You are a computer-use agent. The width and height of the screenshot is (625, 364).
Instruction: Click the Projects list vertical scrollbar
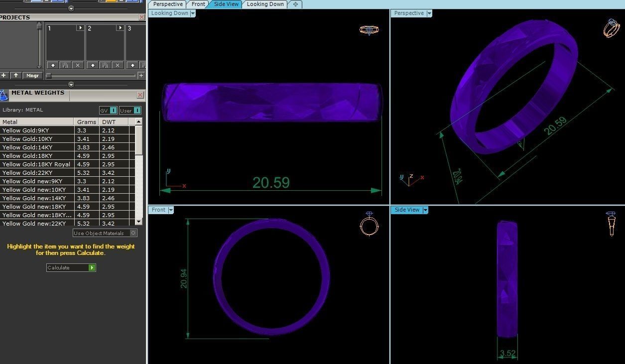[x=40, y=45]
